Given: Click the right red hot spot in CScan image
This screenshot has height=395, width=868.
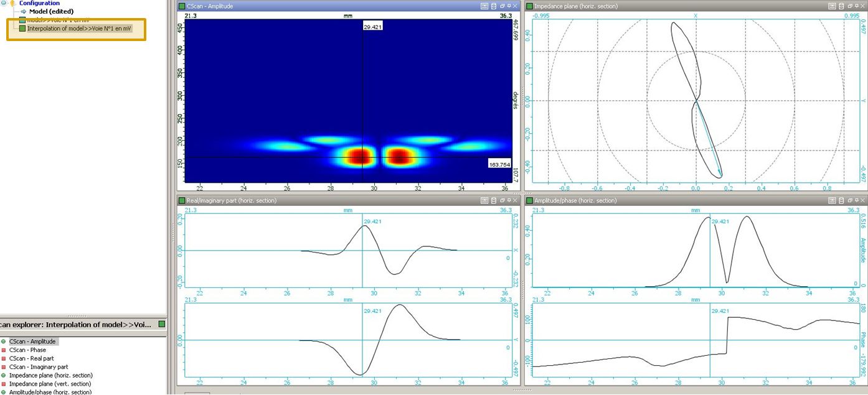Looking at the screenshot, I should (x=399, y=156).
